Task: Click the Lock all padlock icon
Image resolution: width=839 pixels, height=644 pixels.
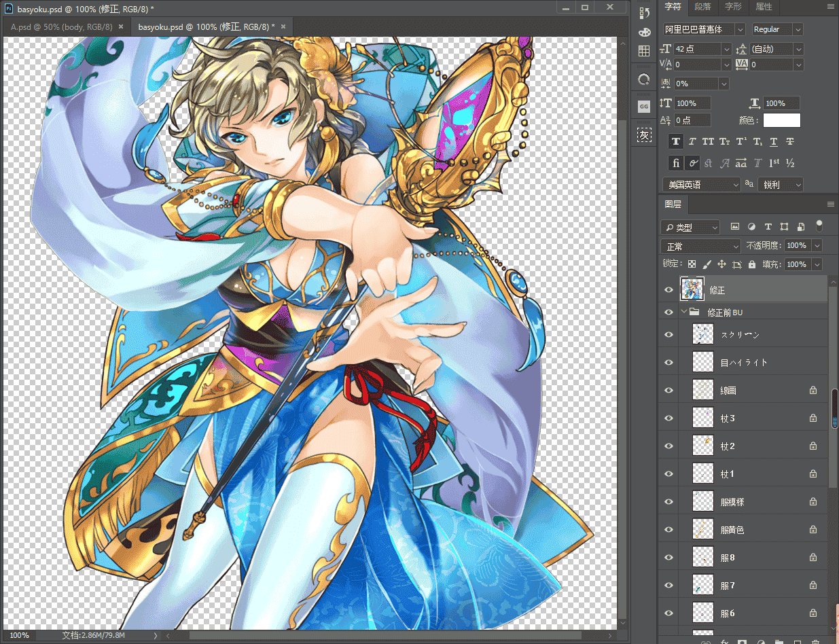Action: pyautogui.click(x=752, y=264)
